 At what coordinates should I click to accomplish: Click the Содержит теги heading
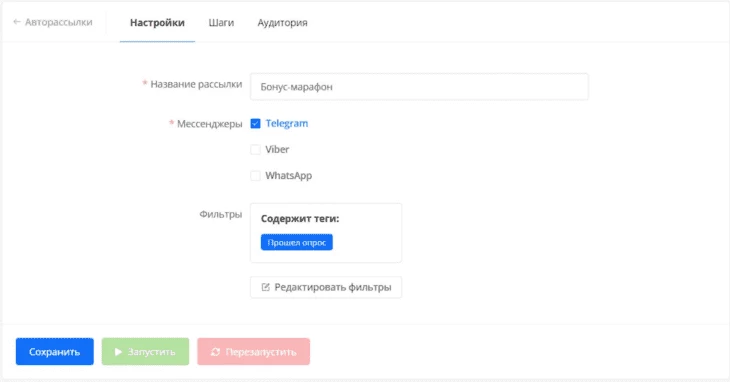coord(300,219)
